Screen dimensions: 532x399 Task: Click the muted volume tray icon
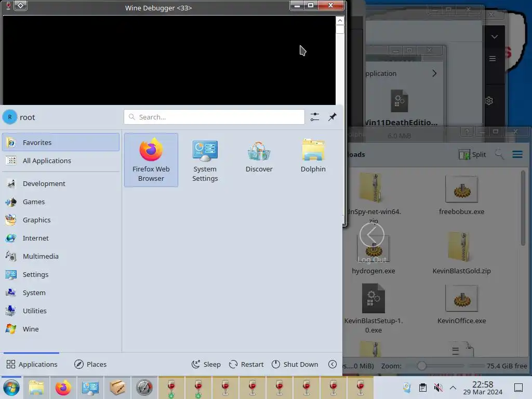pos(438,388)
